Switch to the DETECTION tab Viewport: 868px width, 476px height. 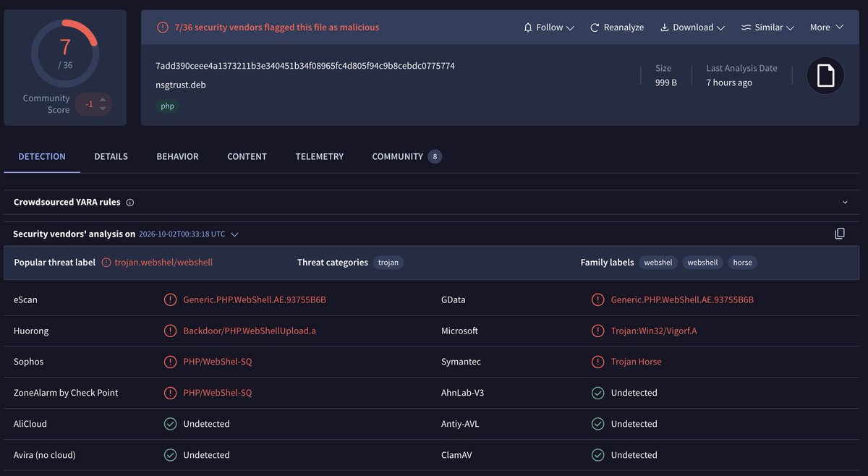pyautogui.click(x=42, y=156)
